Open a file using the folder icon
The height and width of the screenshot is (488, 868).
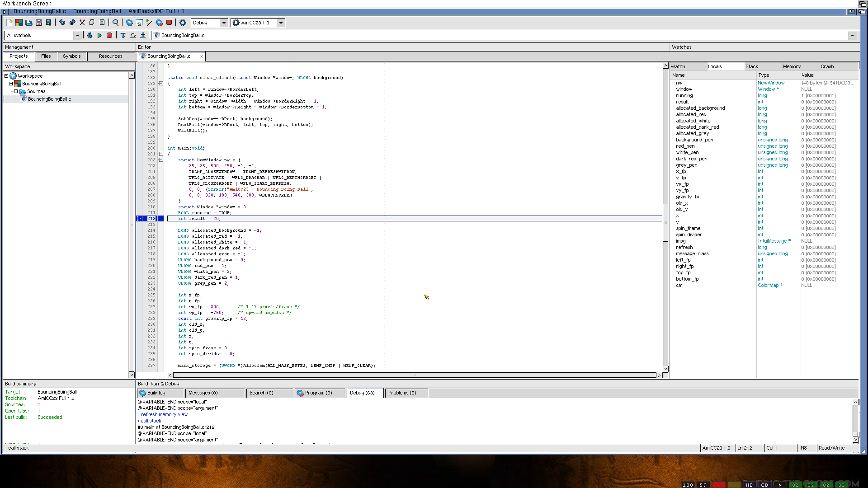point(29,23)
